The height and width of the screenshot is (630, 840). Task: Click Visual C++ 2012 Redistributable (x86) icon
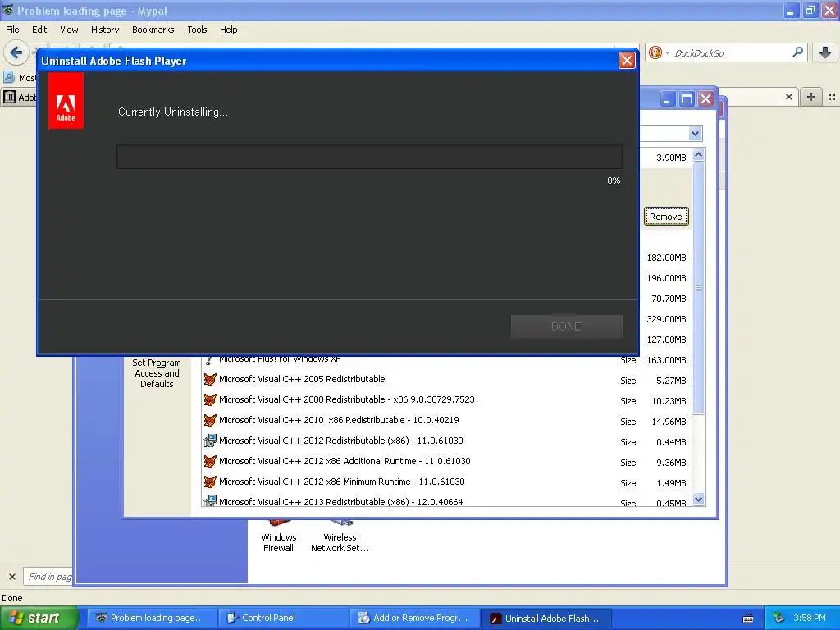(x=209, y=441)
